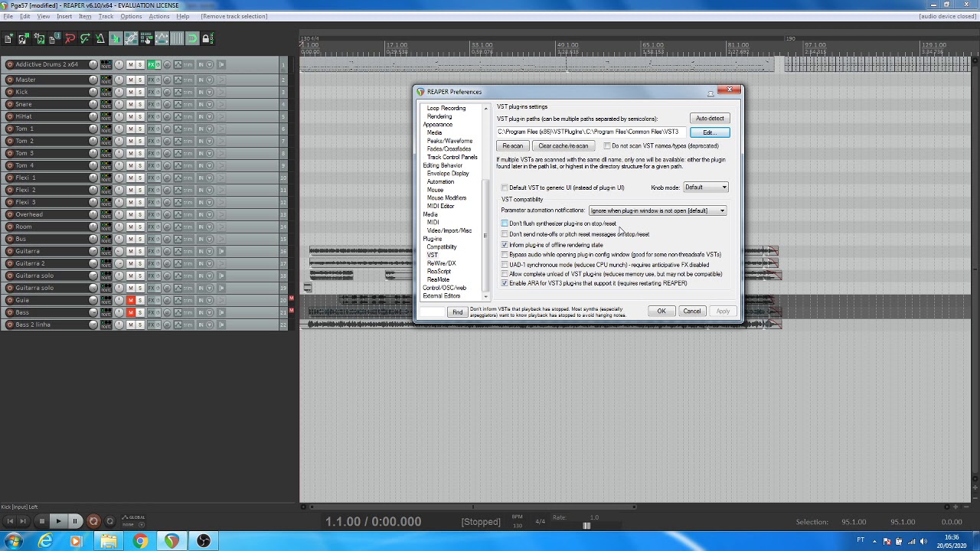
Task: Solo the HiHat track
Action: (140, 116)
